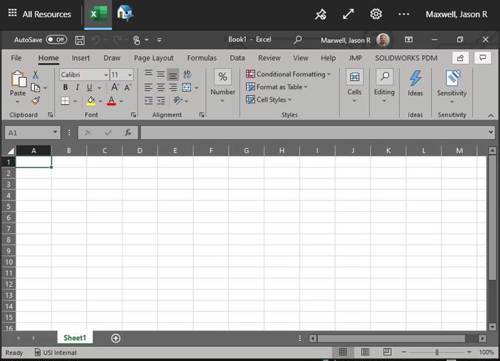The image size is (500, 361).
Task: Click Decrease Indent icon
Action: click(x=149, y=101)
